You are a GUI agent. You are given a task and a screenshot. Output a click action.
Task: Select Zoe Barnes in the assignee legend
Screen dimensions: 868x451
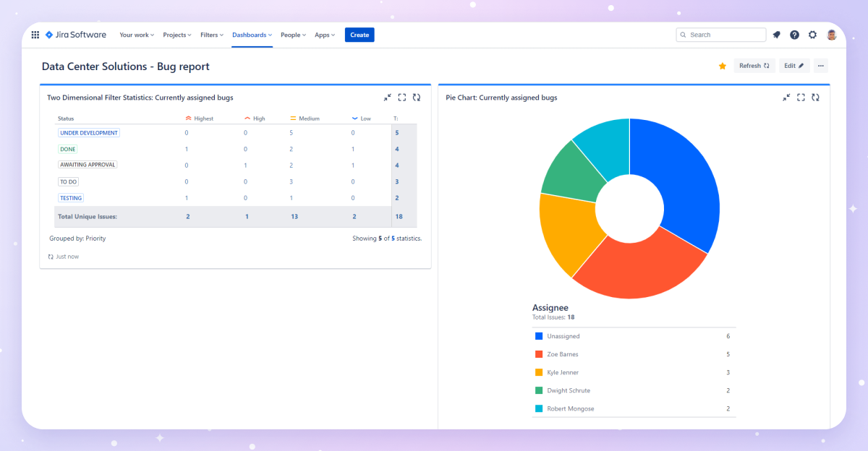coord(563,354)
